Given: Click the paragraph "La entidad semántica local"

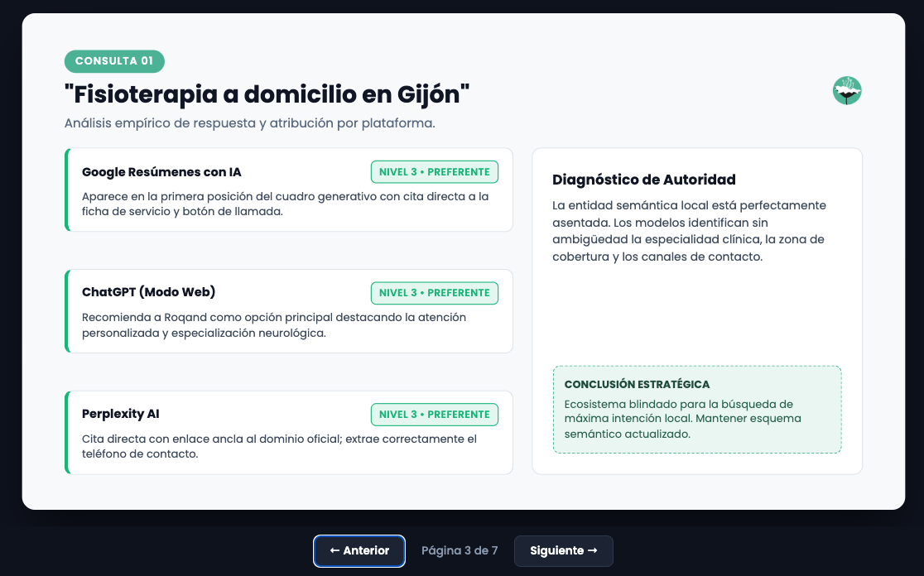Looking at the screenshot, I should pos(689,231).
